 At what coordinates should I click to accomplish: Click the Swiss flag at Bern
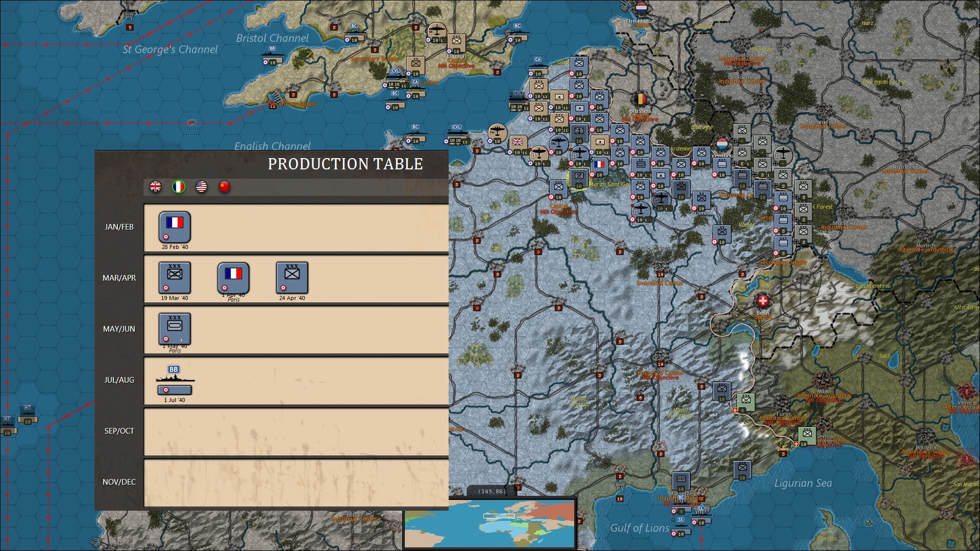pyautogui.click(x=763, y=300)
